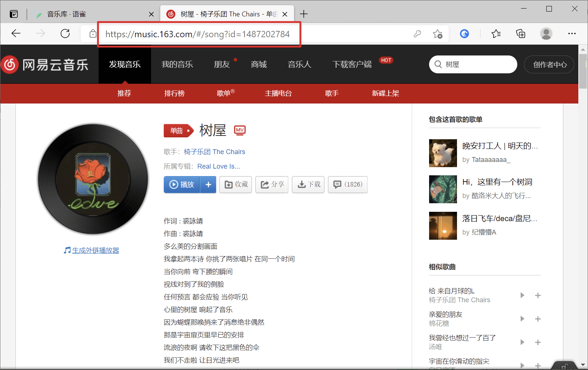588x370 pixels.
Task: Open the browser profile avatar
Action: (546, 34)
